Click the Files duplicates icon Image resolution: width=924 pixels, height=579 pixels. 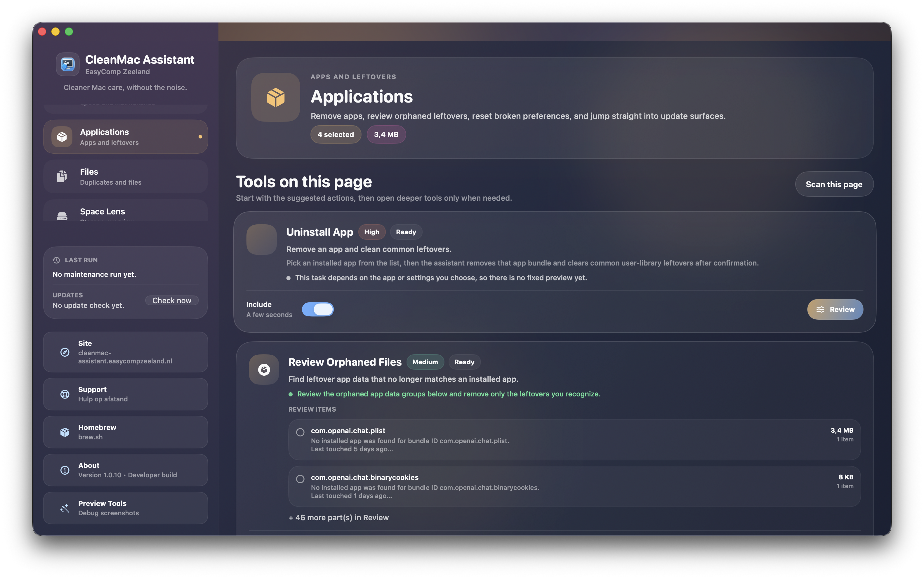tap(62, 176)
